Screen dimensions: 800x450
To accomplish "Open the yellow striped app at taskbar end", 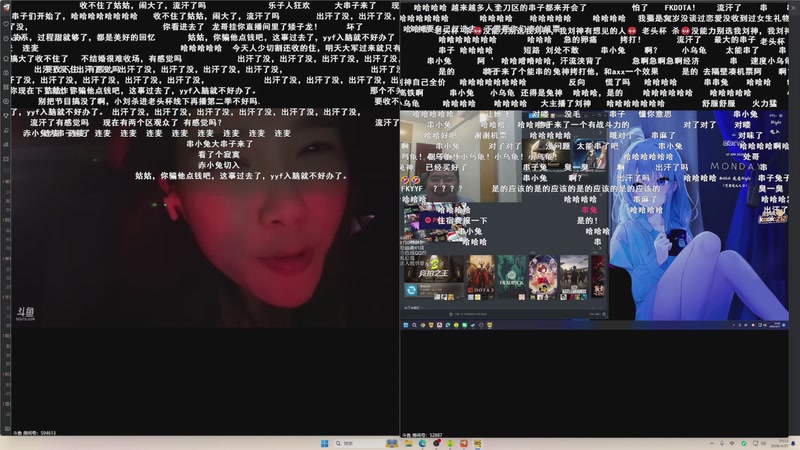I will (478, 443).
